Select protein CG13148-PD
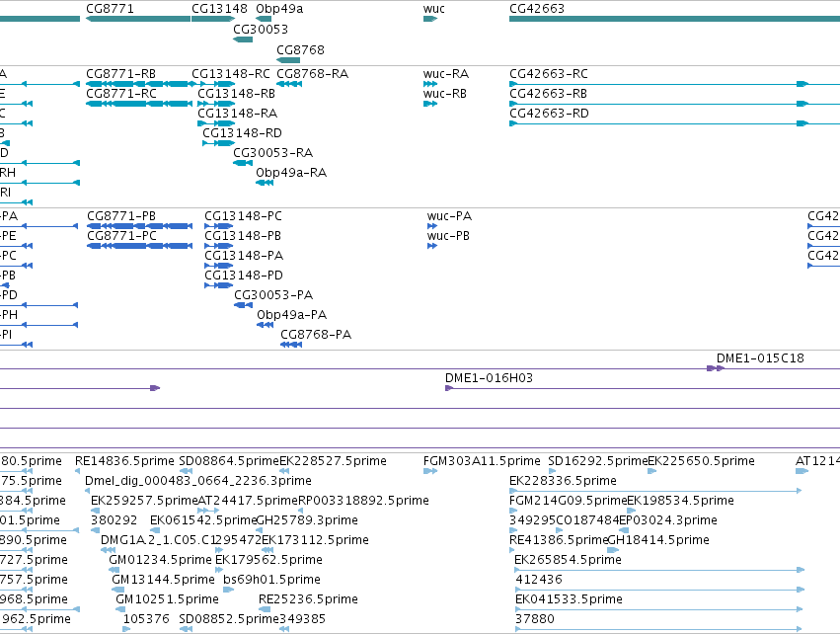 coord(244,276)
